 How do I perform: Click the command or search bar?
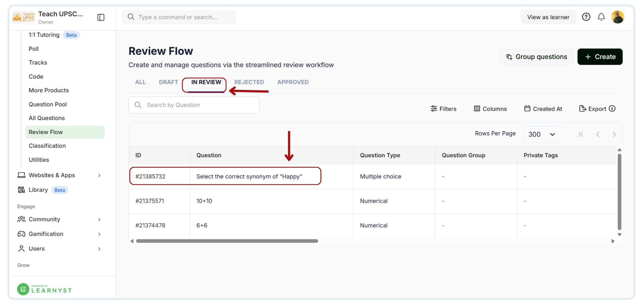click(x=179, y=17)
